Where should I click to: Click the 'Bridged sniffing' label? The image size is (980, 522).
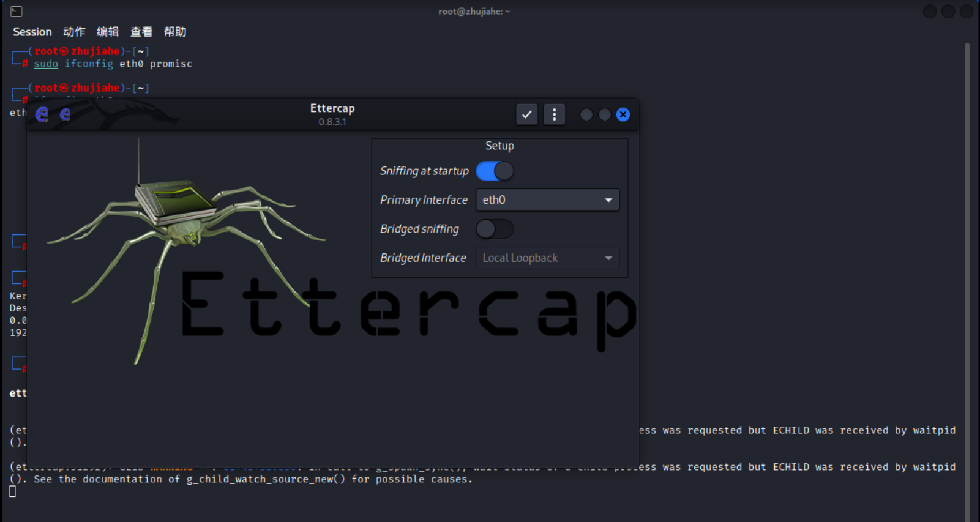coord(419,229)
